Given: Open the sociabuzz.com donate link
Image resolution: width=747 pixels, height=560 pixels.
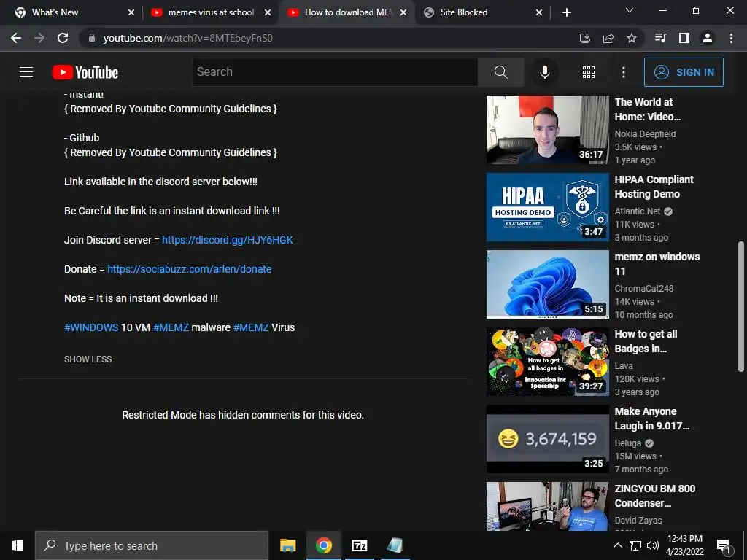Looking at the screenshot, I should [189, 269].
